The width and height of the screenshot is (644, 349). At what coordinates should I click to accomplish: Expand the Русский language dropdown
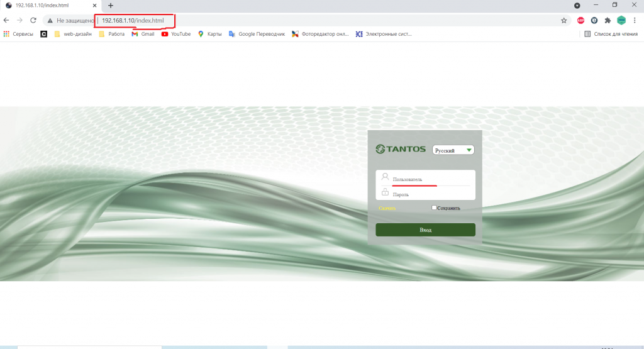click(x=453, y=150)
